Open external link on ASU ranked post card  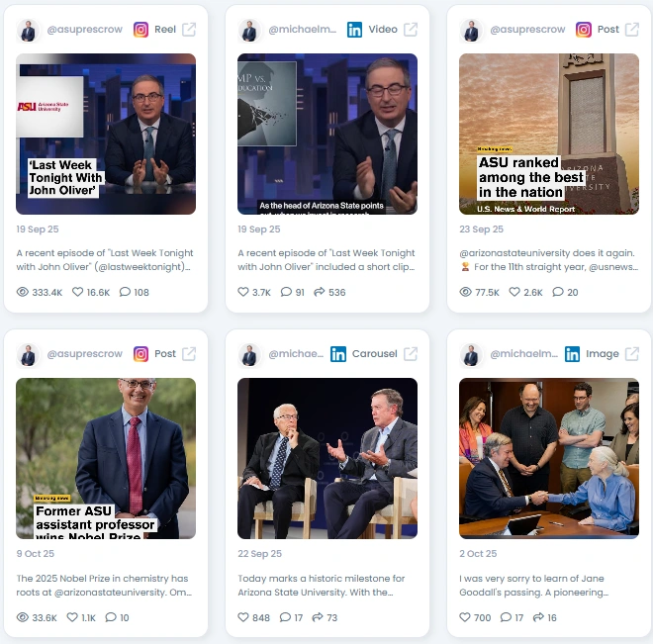tap(632, 30)
